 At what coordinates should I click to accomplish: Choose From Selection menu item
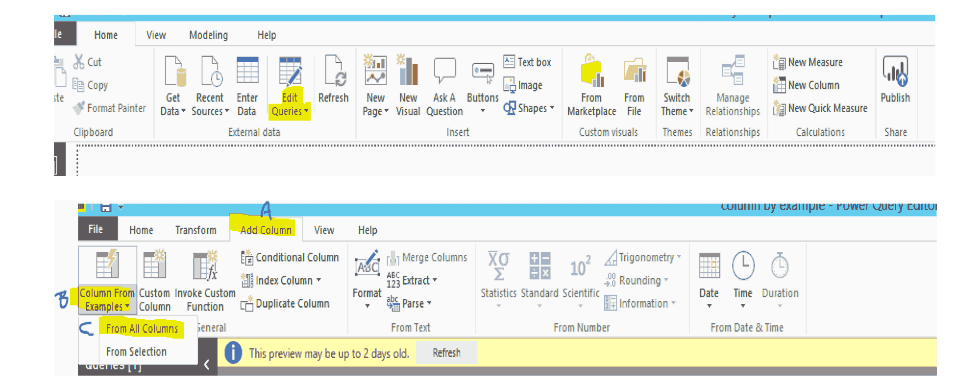[136, 351]
